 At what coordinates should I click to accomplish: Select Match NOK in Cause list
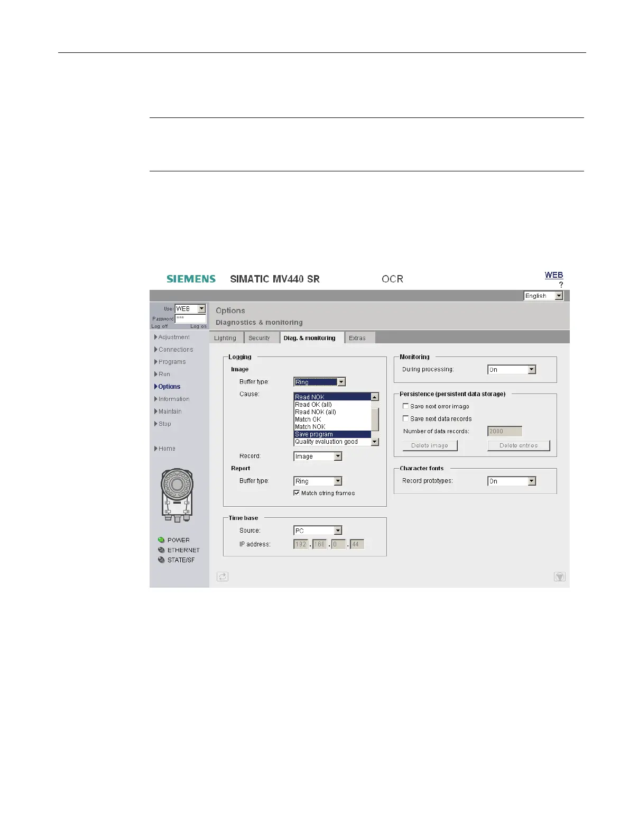point(332,427)
